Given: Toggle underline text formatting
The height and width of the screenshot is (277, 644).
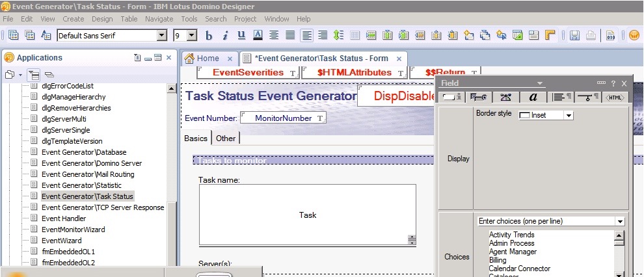Looking at the screenshot, I should coord(241,36).
